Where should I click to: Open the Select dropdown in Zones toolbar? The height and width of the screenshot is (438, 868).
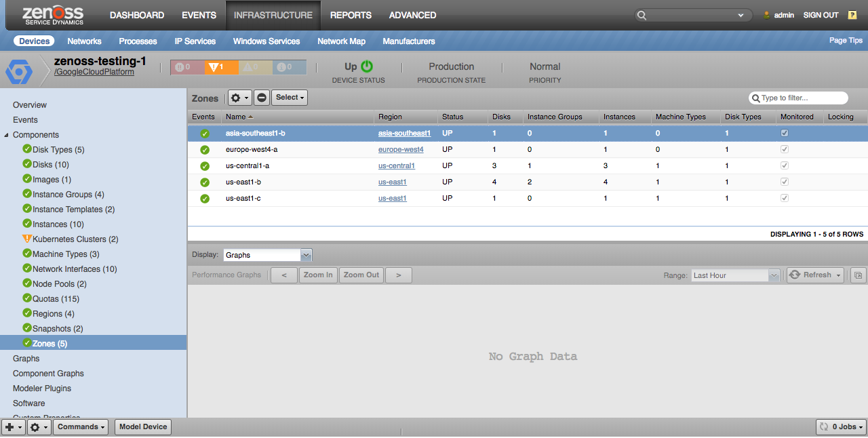pos(290,98)
